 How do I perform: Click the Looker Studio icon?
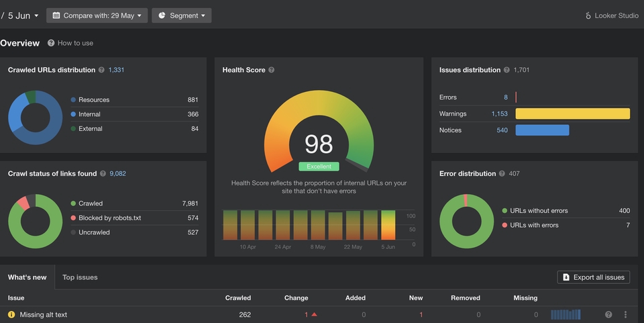point(588,15)
